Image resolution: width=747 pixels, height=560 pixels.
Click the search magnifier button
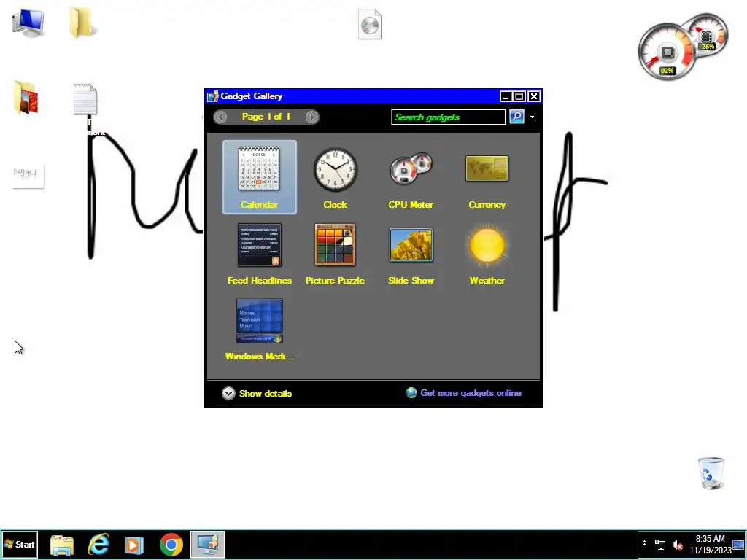(516, 117)
